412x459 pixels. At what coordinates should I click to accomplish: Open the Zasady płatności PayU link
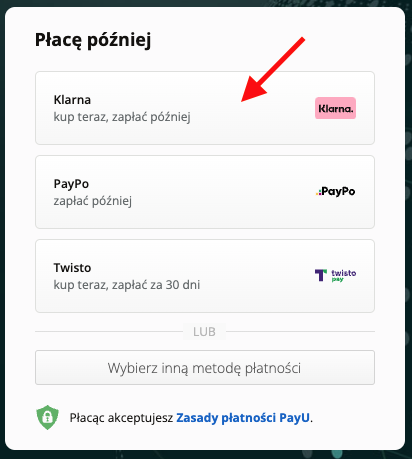(243, 417)
